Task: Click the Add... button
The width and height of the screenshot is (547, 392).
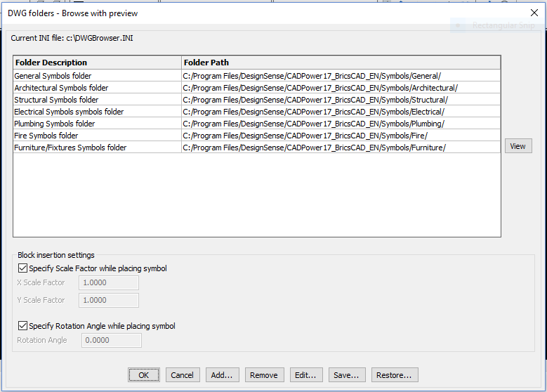Action: tap(221, 375)
